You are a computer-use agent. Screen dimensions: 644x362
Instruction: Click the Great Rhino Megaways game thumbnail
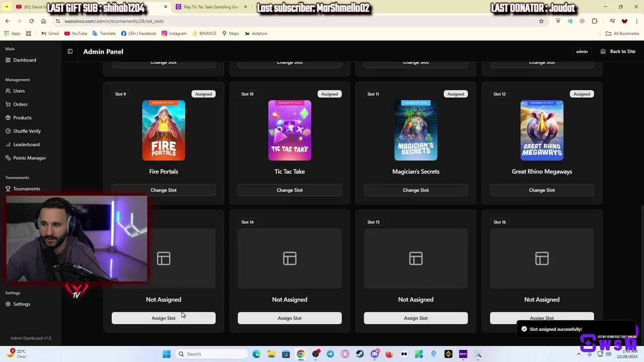click(x=542, y=131)
